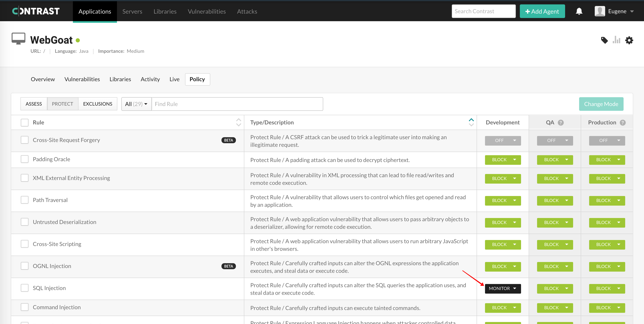Select the EXCLUSIONS policy section
The width and height of the screenshot is (644, 324).
(98, 104)
